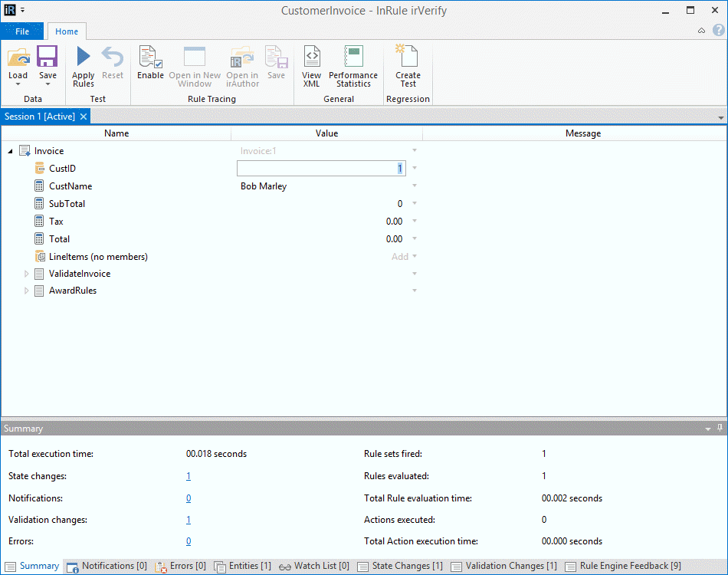Expand the AwardRules tree node
Viewport: 728px width, 575px height.
(27, 291)
